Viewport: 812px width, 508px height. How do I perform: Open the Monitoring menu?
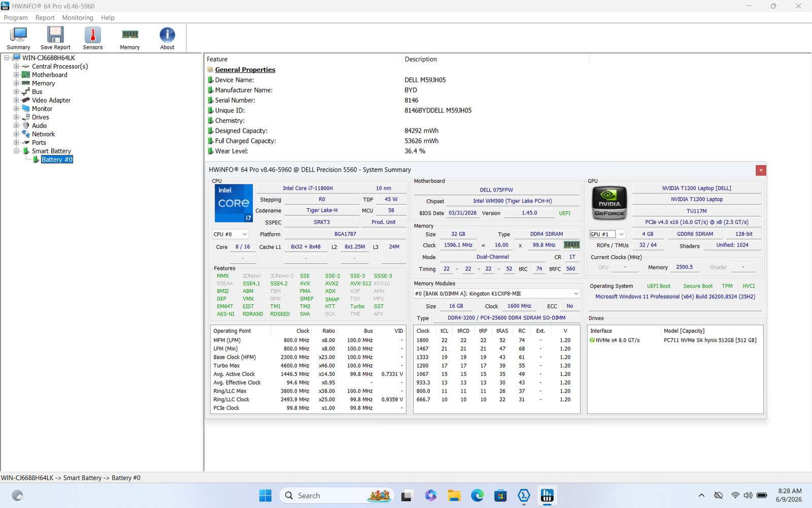[x=78, y=18]
